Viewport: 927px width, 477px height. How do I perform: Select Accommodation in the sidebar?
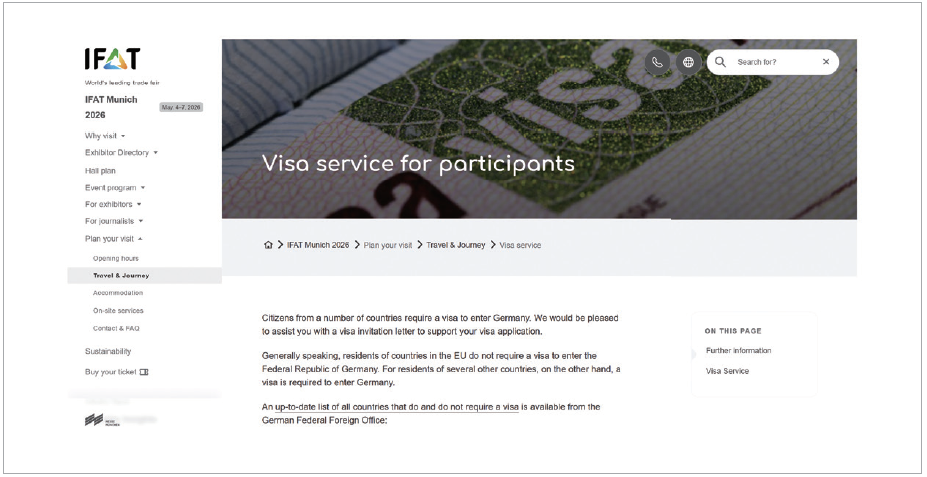tap(118, 293)
